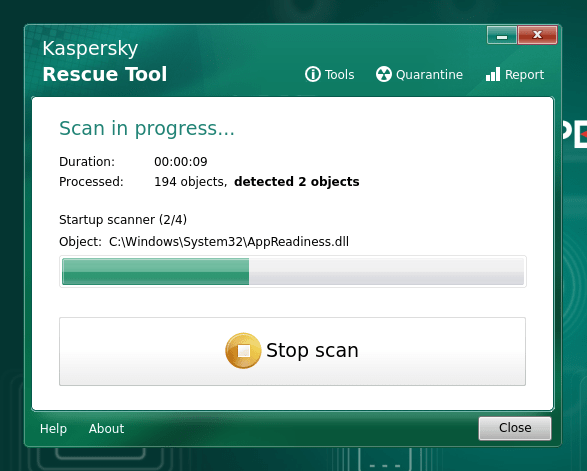Click the empty gray part of progress bar
This screenshot has width=587, height=471.
[x=386, y=271]
